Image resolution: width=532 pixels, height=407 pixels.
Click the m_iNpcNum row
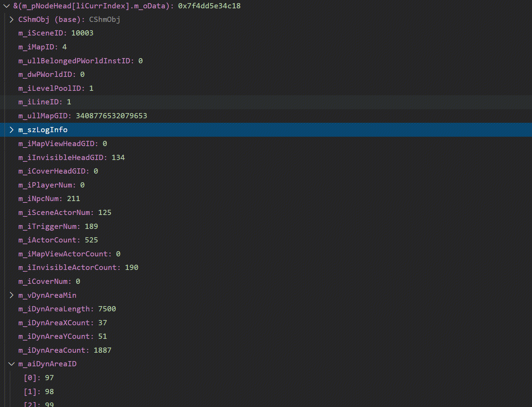pyautogui.click(x=49, y=199)
